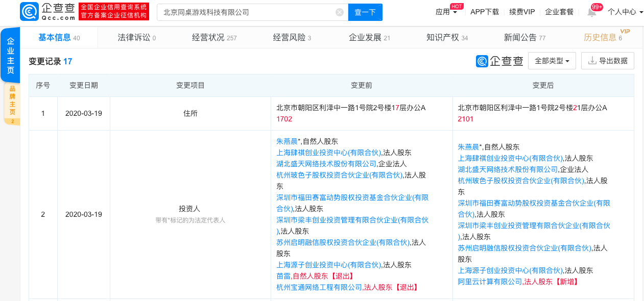
Task: Open the 阿里云计算有限公司 link
Action: (x=490, y=282)
